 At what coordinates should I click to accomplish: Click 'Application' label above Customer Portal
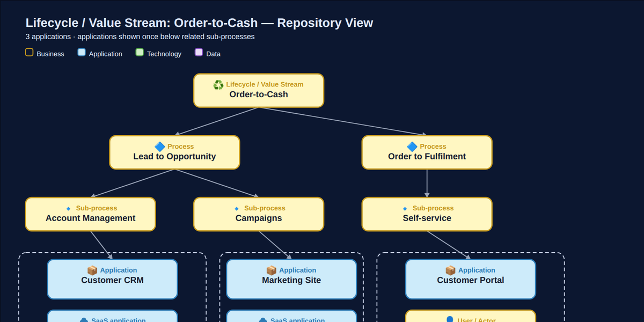[477, 270]
